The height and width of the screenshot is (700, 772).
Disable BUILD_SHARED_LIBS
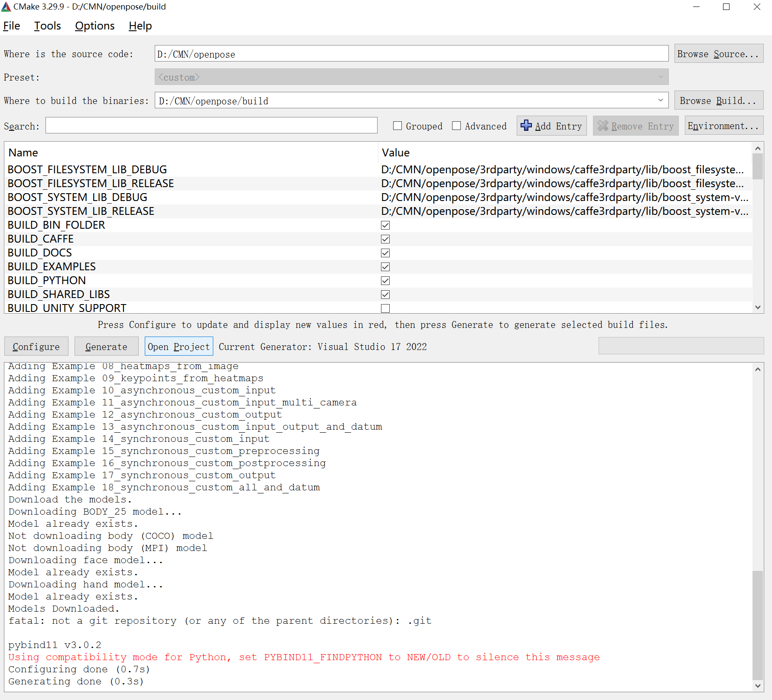[385, 295]
